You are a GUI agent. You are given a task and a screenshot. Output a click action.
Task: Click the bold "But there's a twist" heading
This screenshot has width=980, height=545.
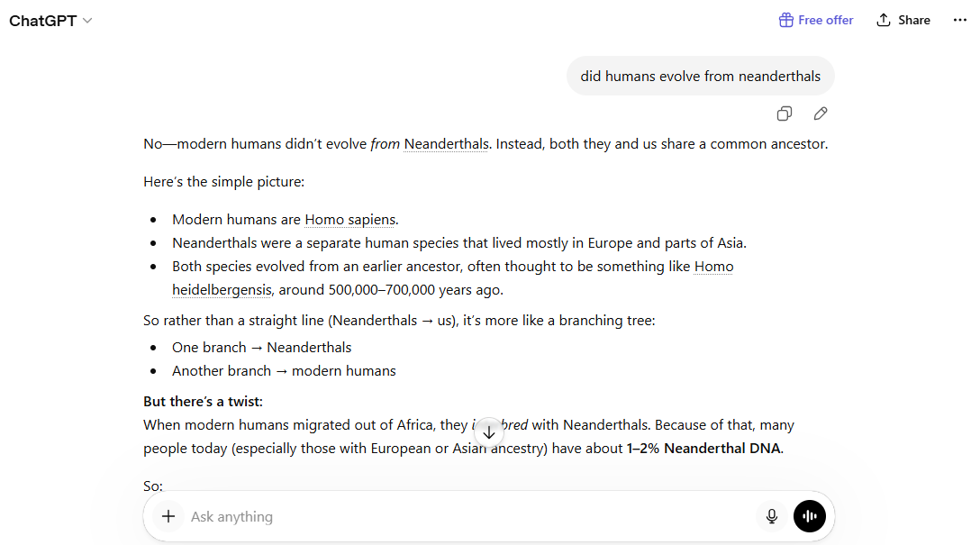pyautogui.click(x=204, y=402)
